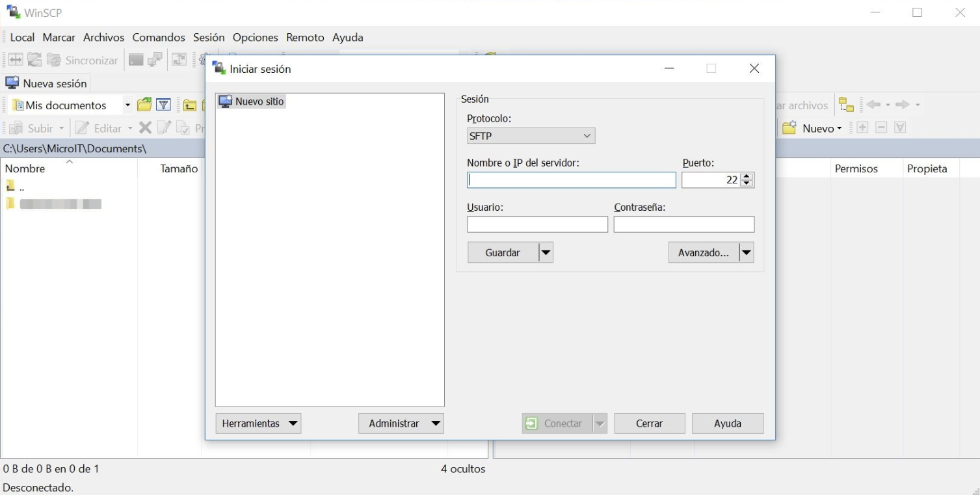Open the Comandos menu
This screenshot has width=980, height=495.
[x=159, y=37]
